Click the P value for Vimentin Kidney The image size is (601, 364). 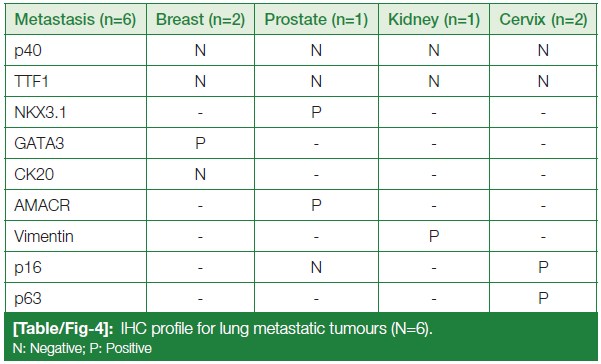pyautogui.click(x=434, y=236)
